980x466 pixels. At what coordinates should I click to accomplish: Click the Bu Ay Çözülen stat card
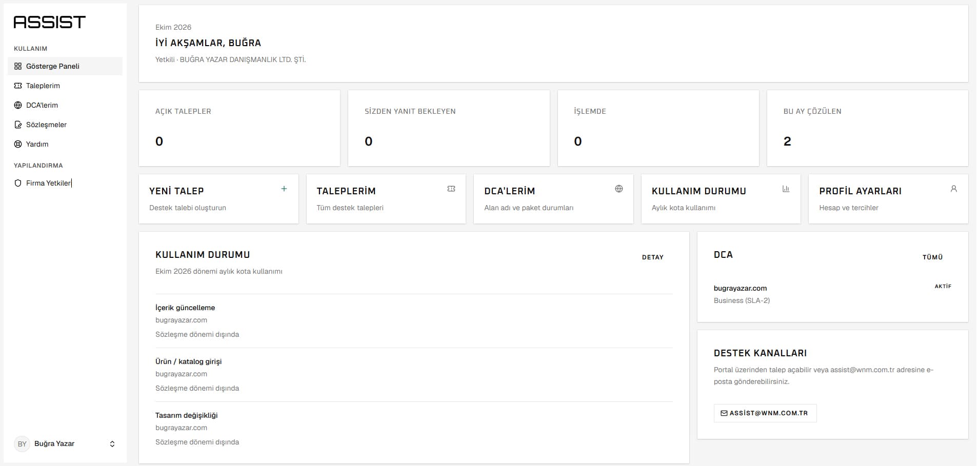coord(868,128)
